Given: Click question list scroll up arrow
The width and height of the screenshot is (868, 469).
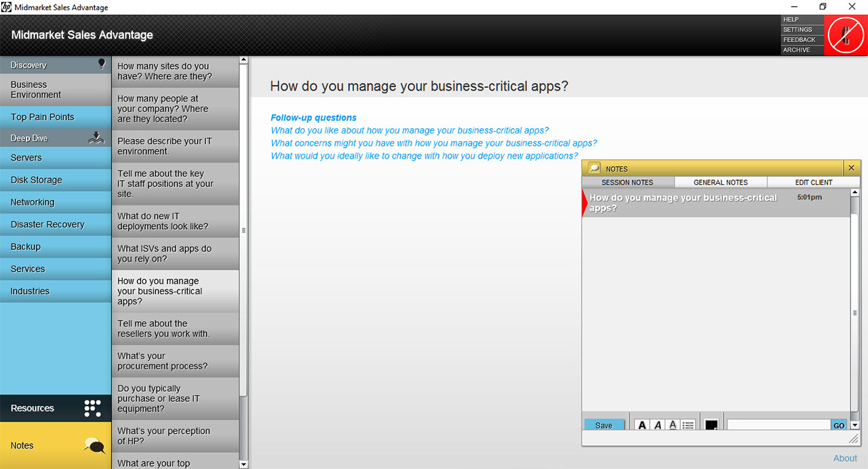Looking at the screenshot, I should 244,60.
